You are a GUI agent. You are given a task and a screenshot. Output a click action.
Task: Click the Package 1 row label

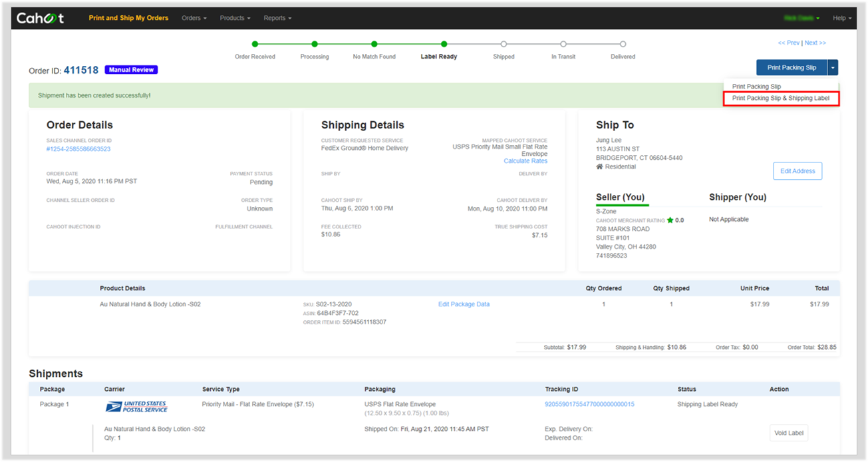tap(55, 404)
